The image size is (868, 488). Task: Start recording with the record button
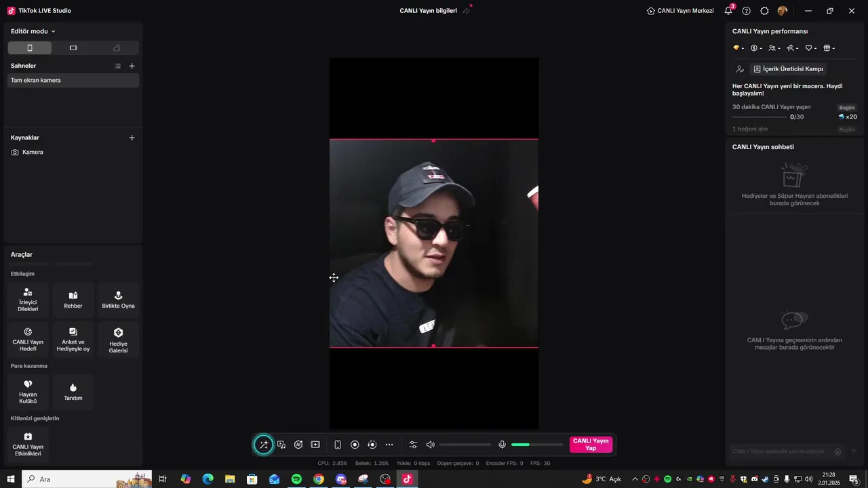355,445
